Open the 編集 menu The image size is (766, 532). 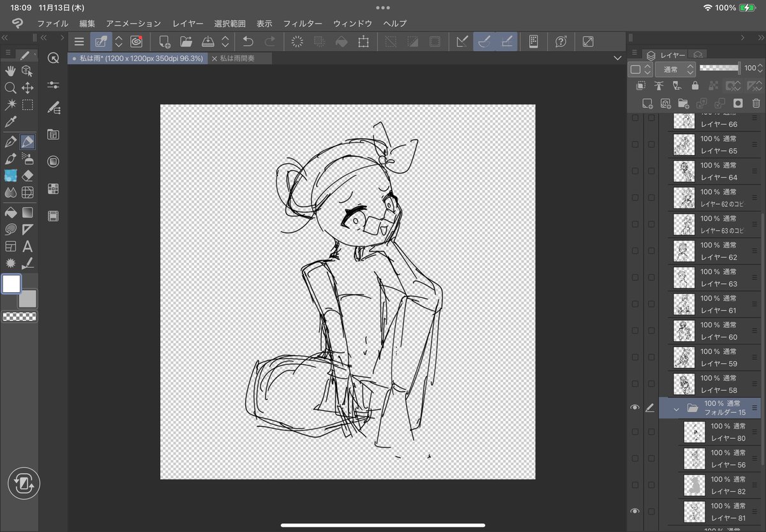87,24
